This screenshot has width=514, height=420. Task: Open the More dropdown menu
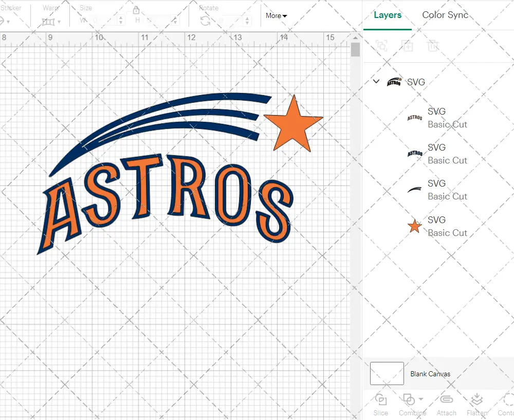point(277,16)
